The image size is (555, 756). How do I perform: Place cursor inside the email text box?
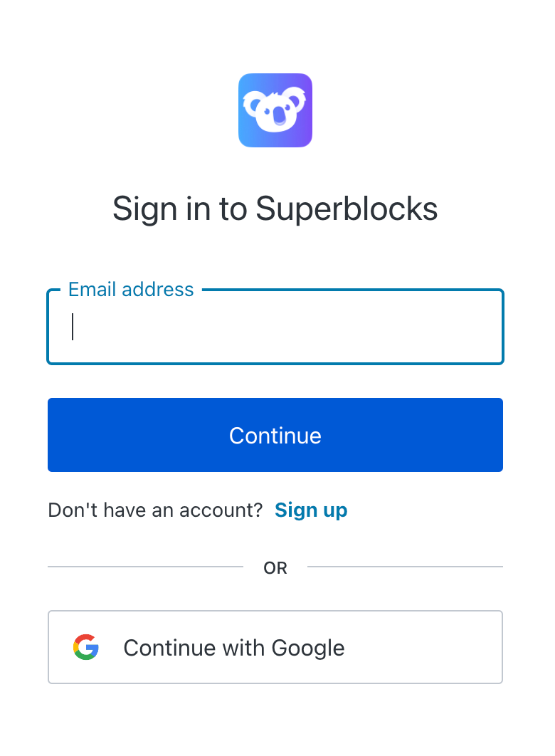pyautogui.click(x=275, y=327)
